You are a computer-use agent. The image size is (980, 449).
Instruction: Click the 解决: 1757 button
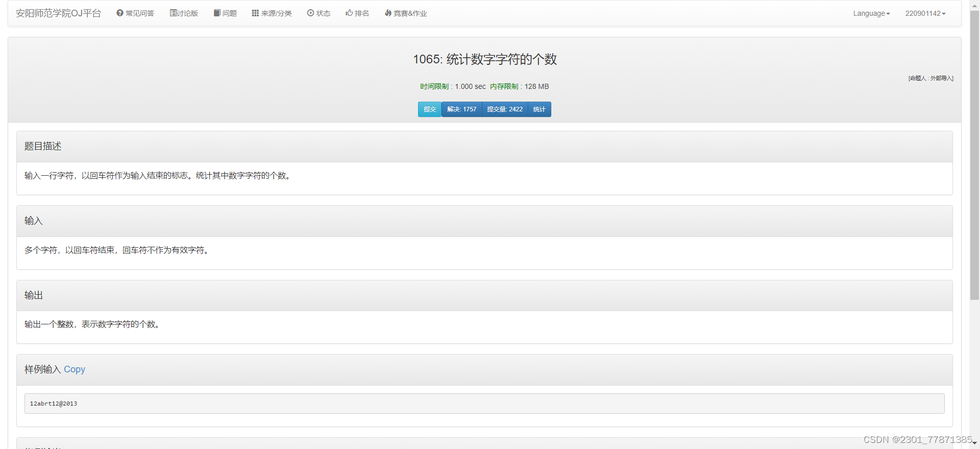click(462, 109)
